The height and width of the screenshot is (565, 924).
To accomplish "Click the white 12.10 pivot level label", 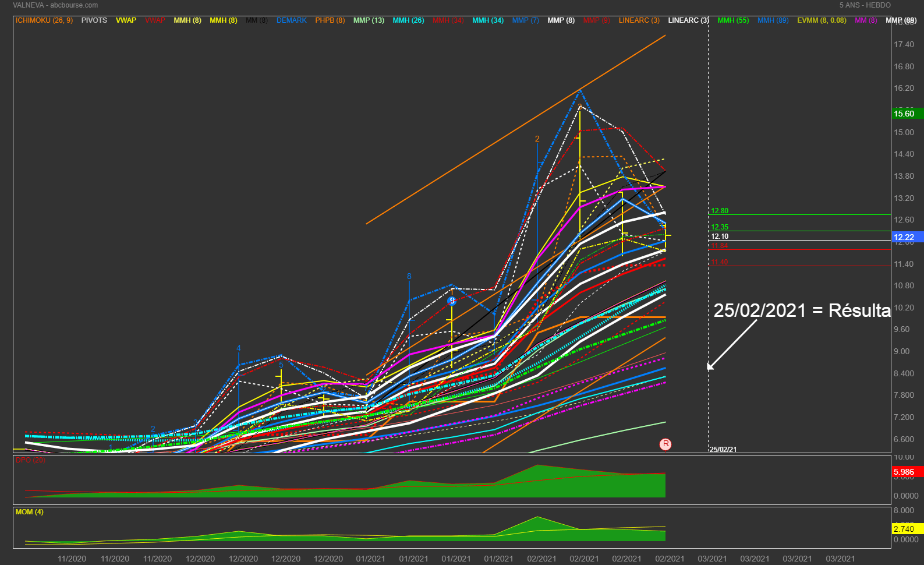I will (720, 236).
